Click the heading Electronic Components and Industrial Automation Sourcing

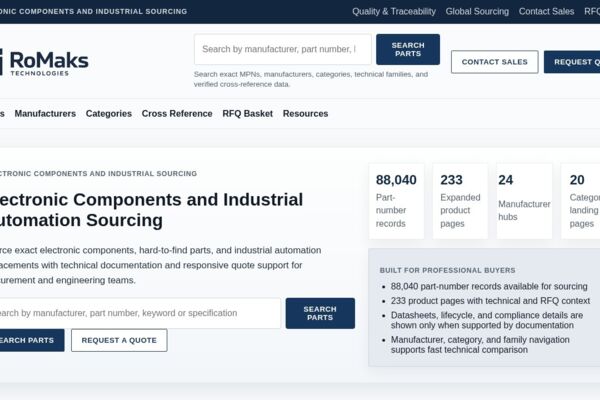[151, 210]
